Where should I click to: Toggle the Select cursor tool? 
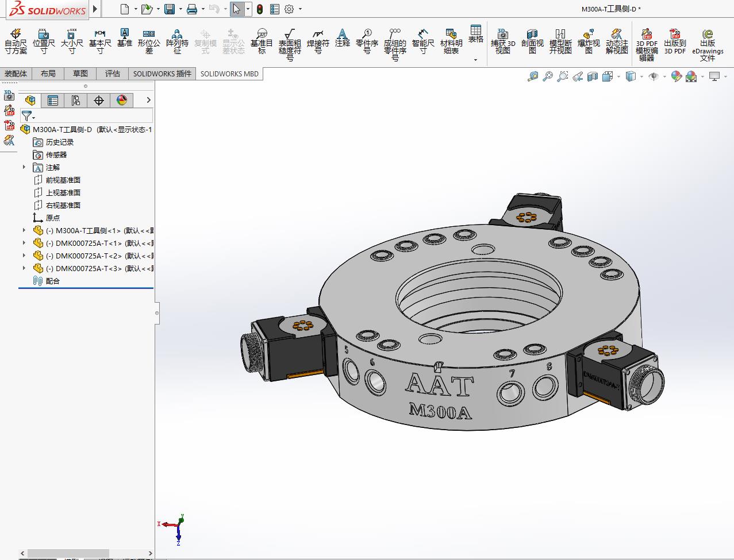tap(237, 9)
